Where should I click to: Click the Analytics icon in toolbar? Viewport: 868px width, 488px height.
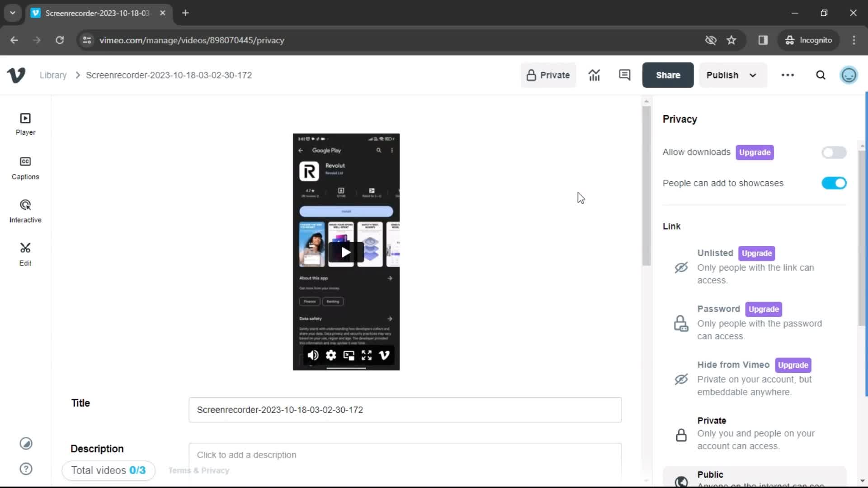594,75
